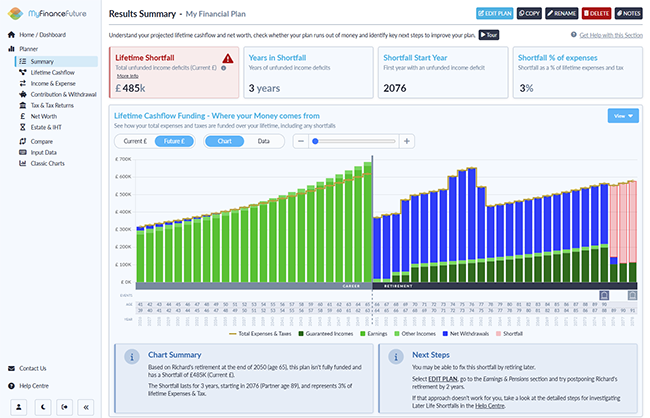Open the Input Data page
Viewport: 650px width, 418px height.
pyautogui.click(x=44, y=153)
